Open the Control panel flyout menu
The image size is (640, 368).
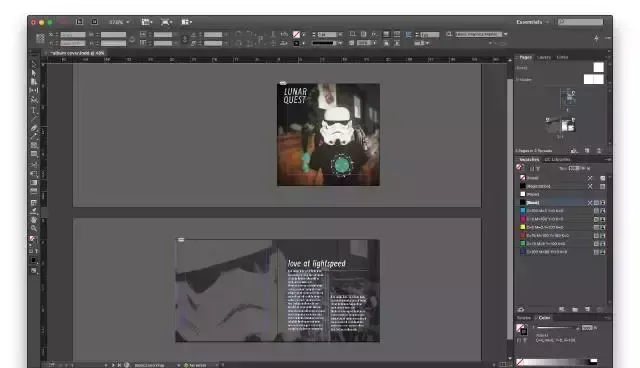(608, 38)
